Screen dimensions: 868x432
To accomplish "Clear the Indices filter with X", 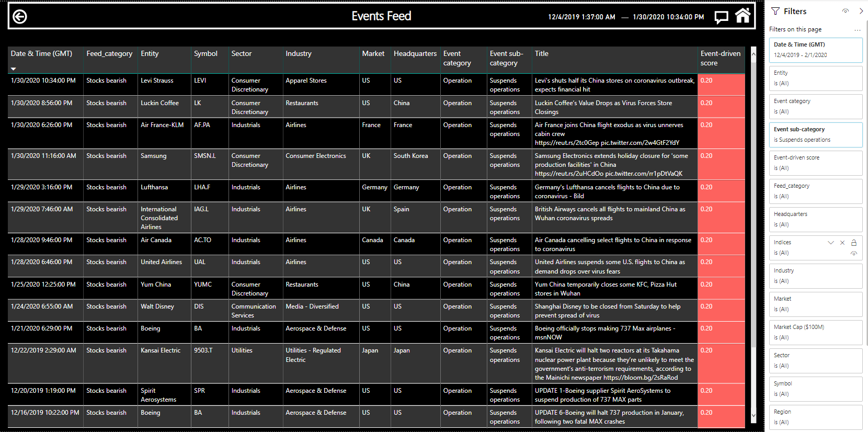I will pos(842,243).
